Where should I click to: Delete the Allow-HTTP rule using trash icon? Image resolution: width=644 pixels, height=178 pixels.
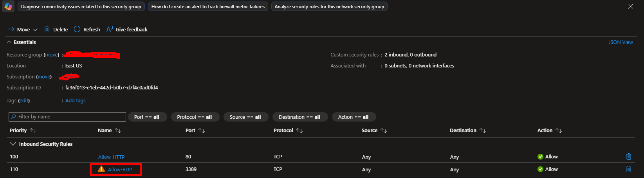click(628, 156)
